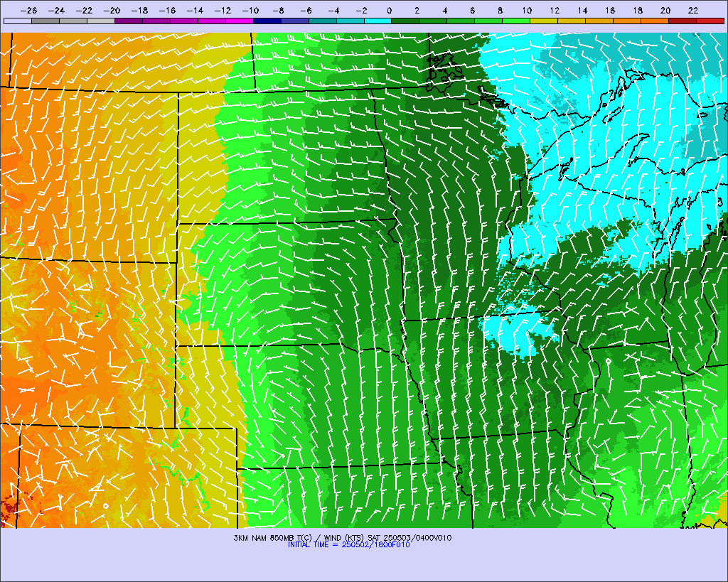Screen dimensions: 728x582
Task: Click the light gray swatch between -22 and -20
Action: [101, 21]
